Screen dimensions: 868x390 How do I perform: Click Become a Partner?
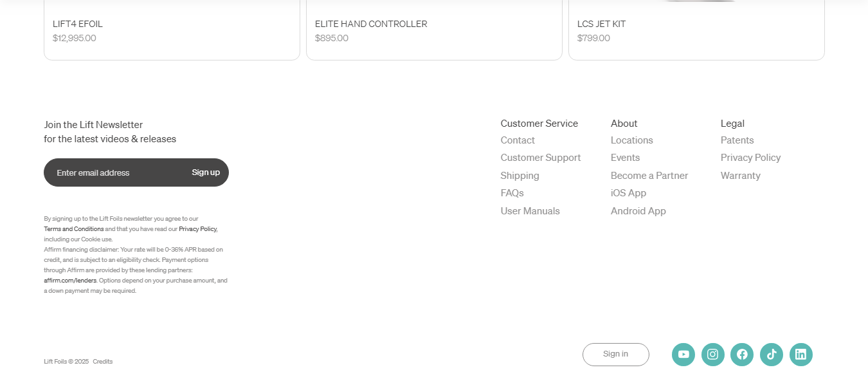(x=649, y=176)
